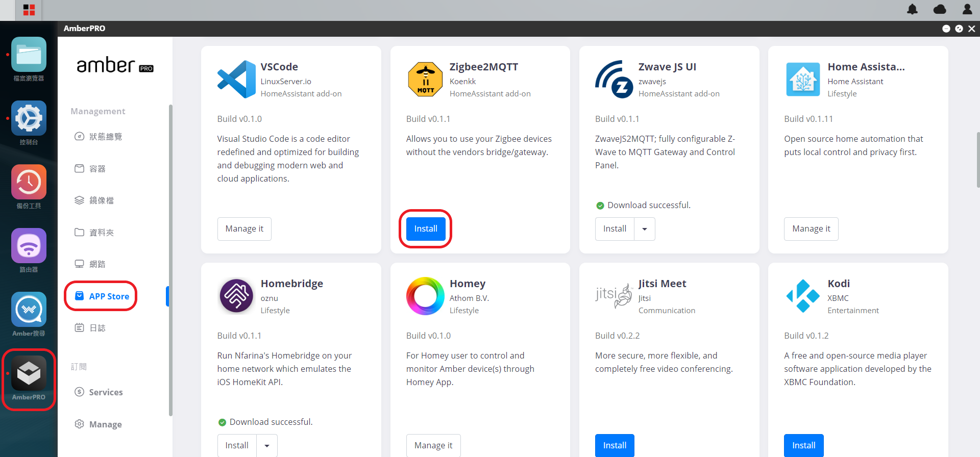Expand Zwave JS UI install options arrow
Screen dimensions: 980x457
[x=645, y=229]
